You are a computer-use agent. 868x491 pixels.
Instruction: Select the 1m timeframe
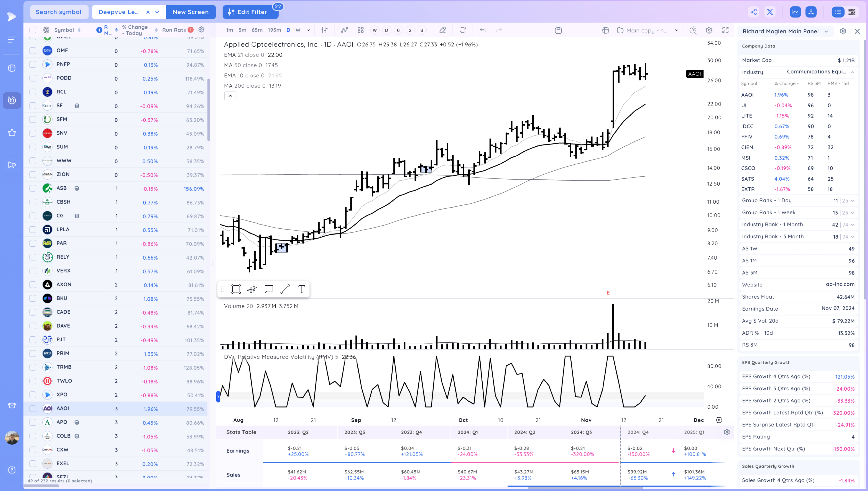[229, 30]
